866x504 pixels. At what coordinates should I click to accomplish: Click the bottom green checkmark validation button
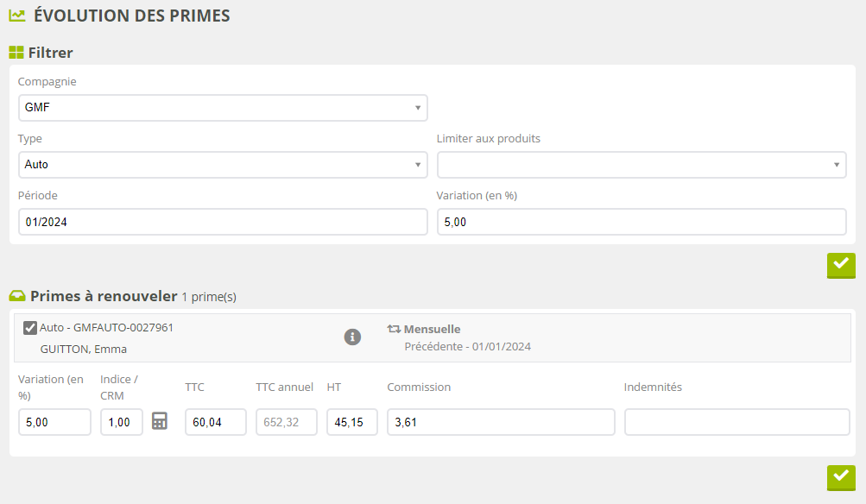coord(840,477)
